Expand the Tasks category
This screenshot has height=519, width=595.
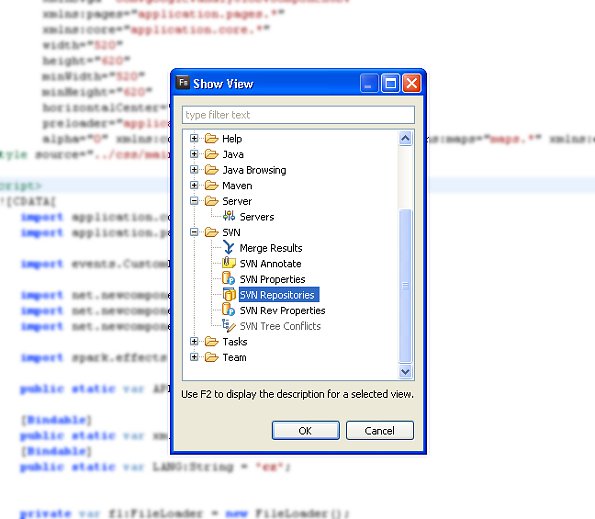coord(194,341)
